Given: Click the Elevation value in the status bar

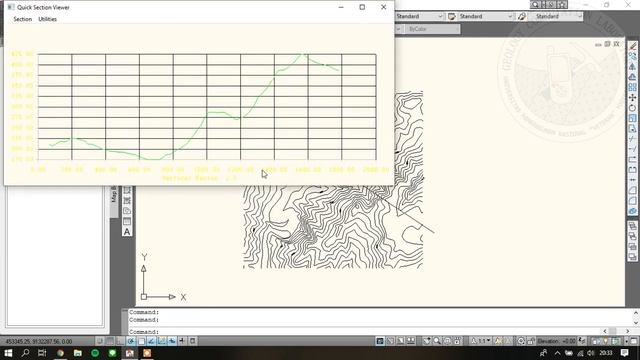Looking at the screenshot, I should pos(557,341).
